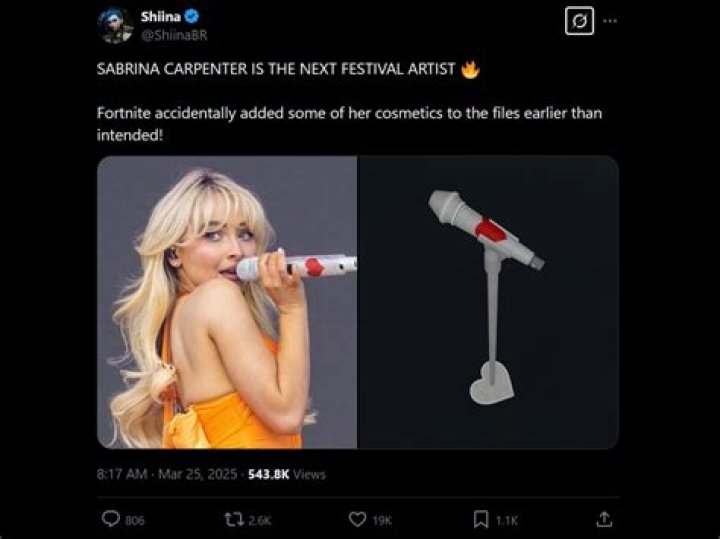Open the share post icon
Image resolution: width=720 pixels, height=539 pixels.
(603, 519)
